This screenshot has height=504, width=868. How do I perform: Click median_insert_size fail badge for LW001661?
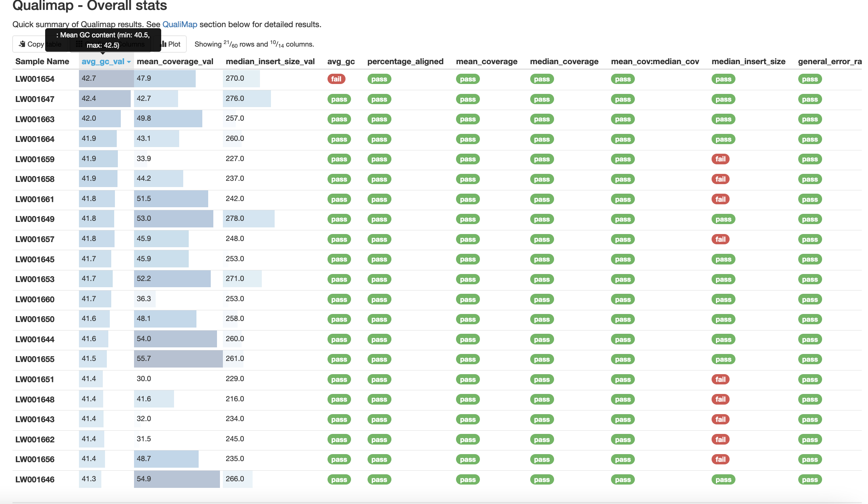coord(720,199)
